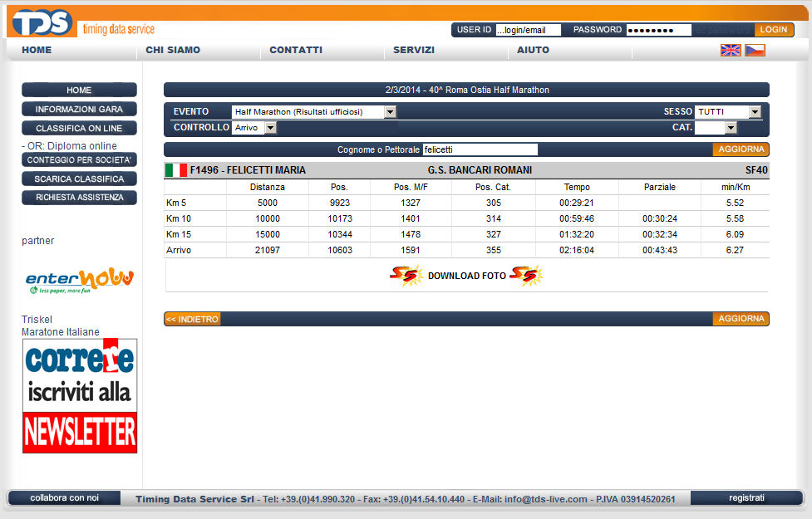
Task: Click the Italian flag beside F1496
Action: [x=175, y=170]
